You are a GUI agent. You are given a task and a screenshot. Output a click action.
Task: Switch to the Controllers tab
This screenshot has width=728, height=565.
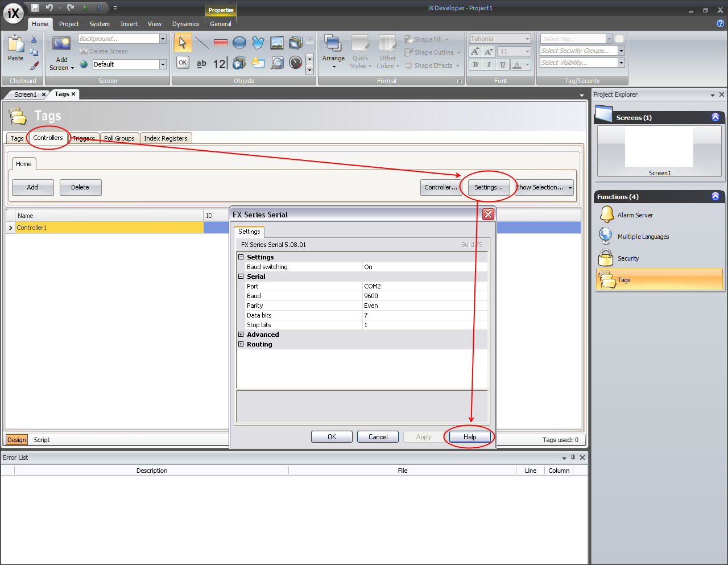[x=48, y=138]
